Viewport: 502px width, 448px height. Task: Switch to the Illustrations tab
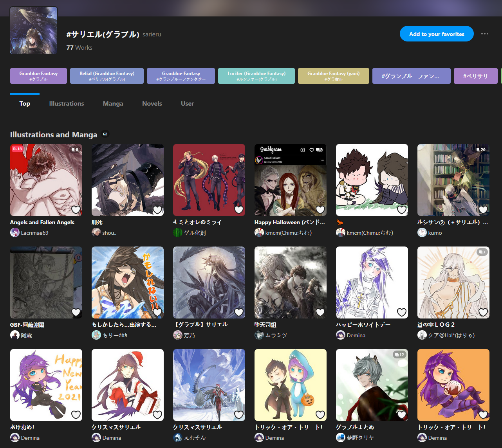click(x=67, y=104)
